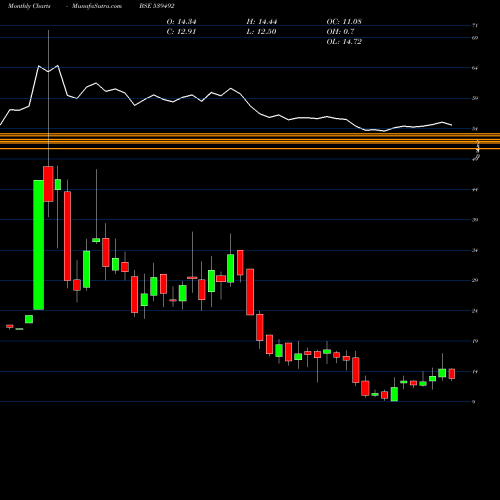Click the 'O: 14.34' open value
The width and height of the screenshot is (500, 500).
point(181,22)
